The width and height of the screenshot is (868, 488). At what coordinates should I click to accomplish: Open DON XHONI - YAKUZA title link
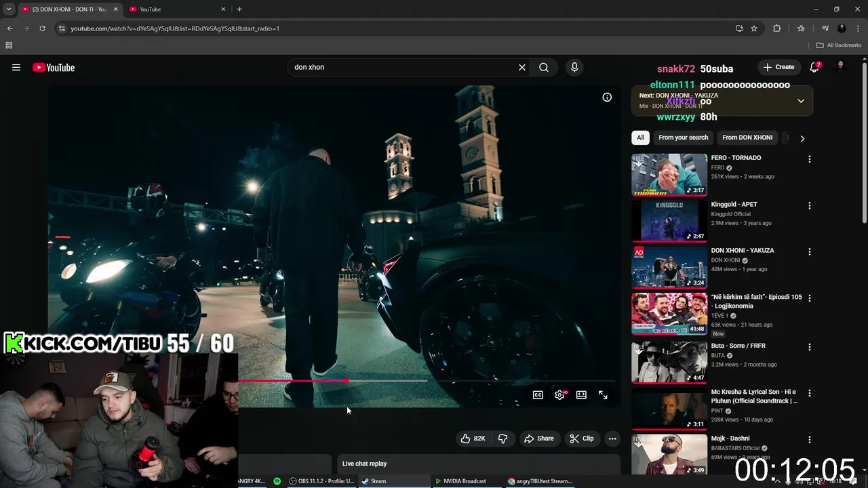(x=742, y=250)
